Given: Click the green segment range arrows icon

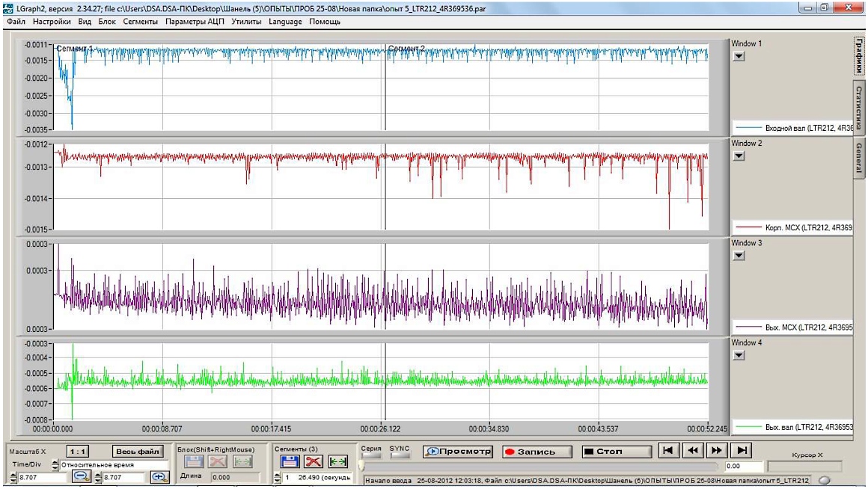Looking at the screenshot, I should (338, 463).
